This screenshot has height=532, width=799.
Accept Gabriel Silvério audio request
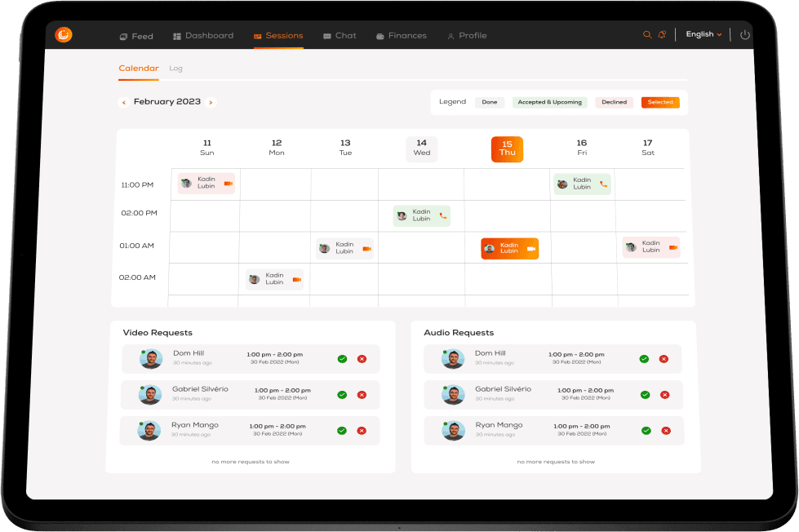645,394
